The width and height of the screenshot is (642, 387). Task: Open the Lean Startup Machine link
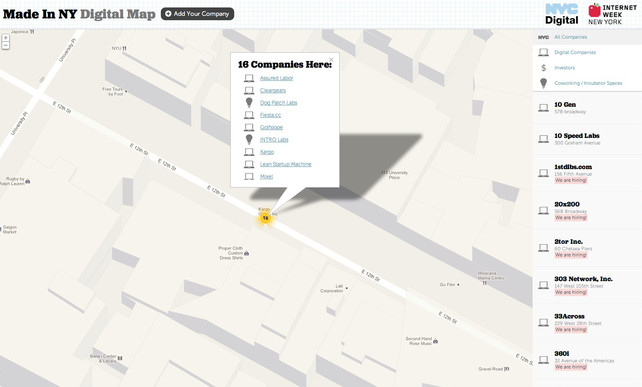[x=285, y=164]
